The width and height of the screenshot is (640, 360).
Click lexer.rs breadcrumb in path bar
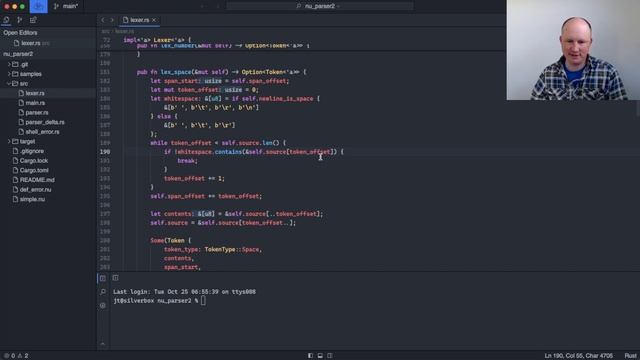pyautogui.click(x=124, y=31)
